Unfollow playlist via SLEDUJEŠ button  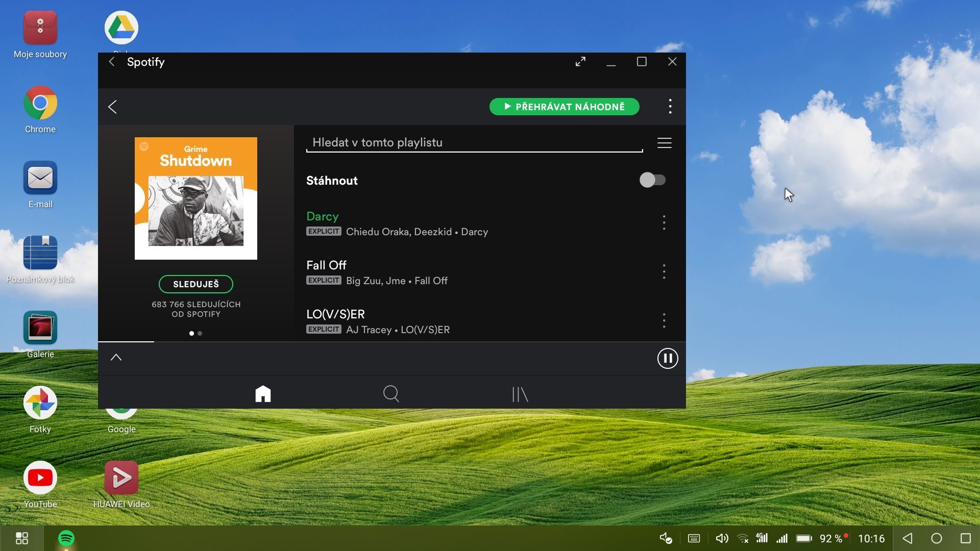pos(195,284)
